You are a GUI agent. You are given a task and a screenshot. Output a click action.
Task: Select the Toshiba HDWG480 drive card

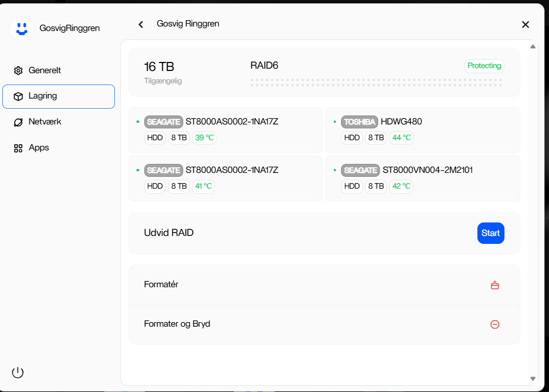422,130
